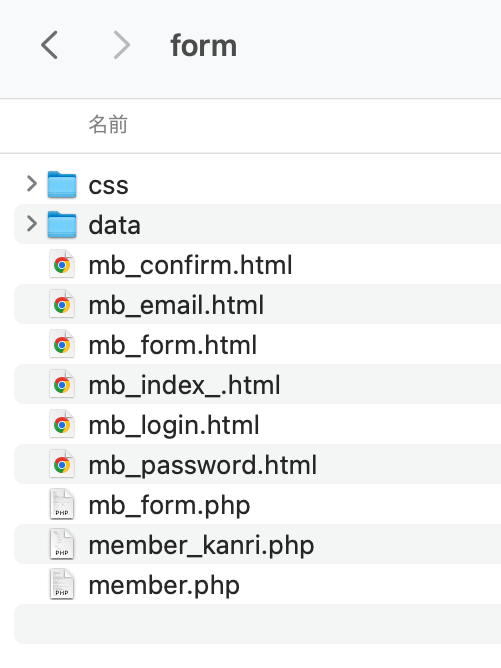Select the css folder icon

click(62, 184)
